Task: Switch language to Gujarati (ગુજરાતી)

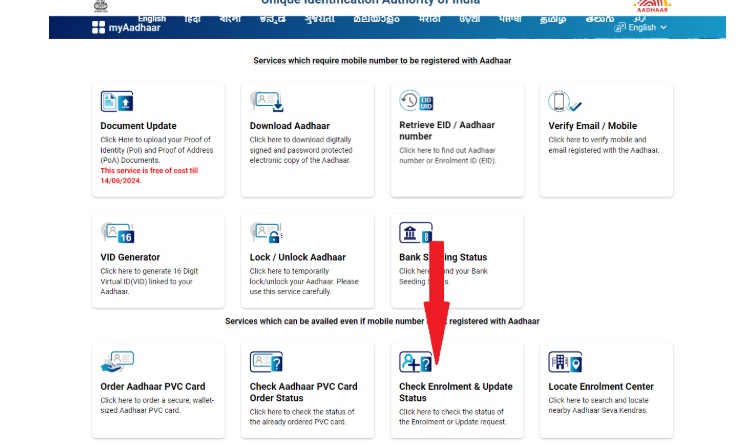Action: (x=320, y=19)
